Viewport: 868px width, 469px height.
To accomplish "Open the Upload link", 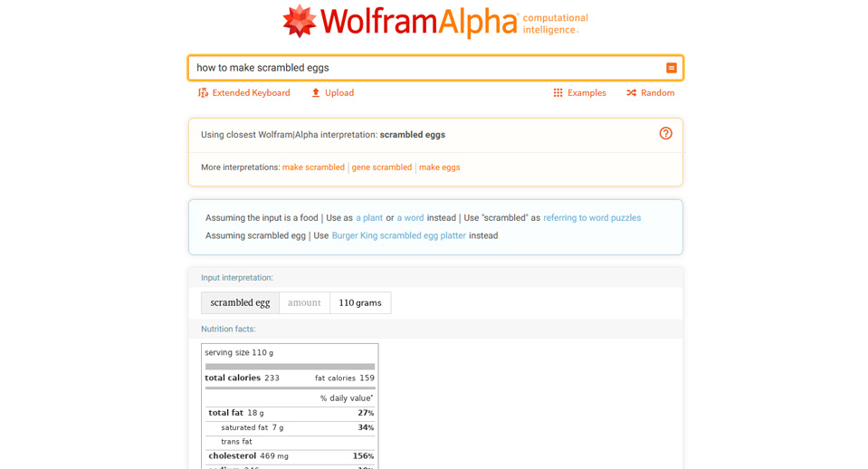I will (x=333, y=92).
